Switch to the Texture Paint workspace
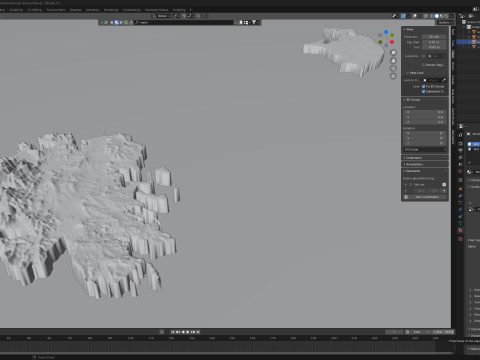Image resolution: width=480 pixels, height=360 pixels. pos(56,10)
